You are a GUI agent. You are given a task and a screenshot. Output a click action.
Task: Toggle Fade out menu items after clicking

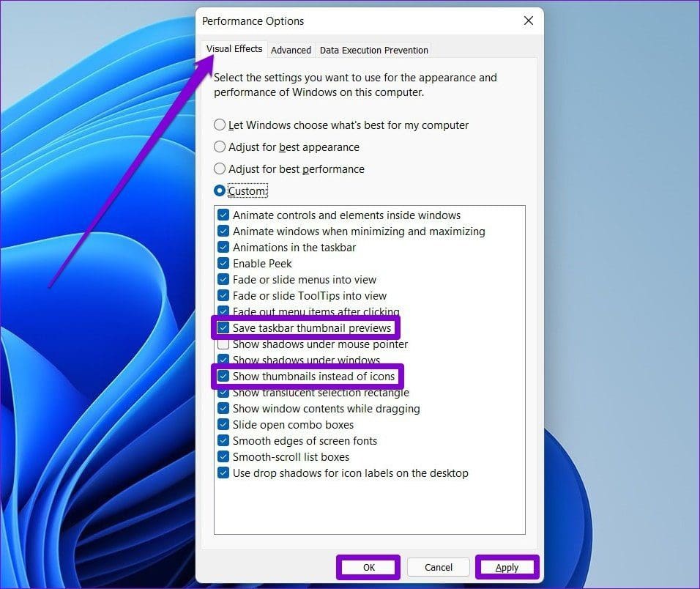click(223, 311)
